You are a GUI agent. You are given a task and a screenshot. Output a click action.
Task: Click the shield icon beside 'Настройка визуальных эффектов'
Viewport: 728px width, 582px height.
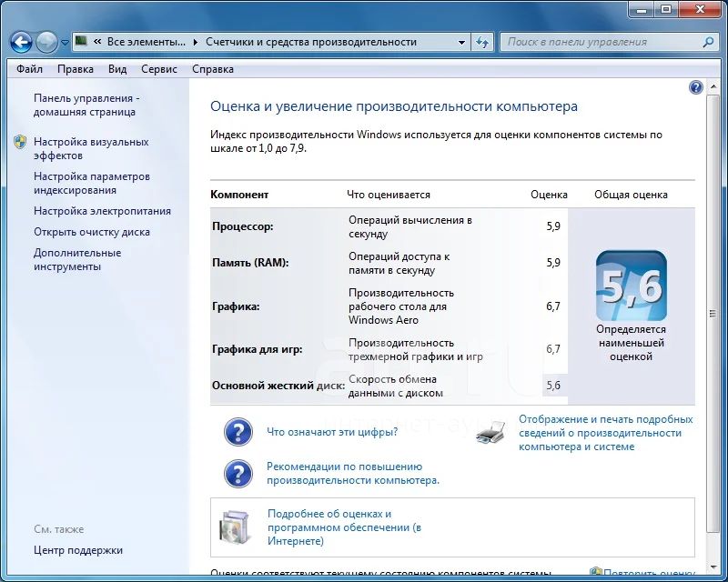20,142
